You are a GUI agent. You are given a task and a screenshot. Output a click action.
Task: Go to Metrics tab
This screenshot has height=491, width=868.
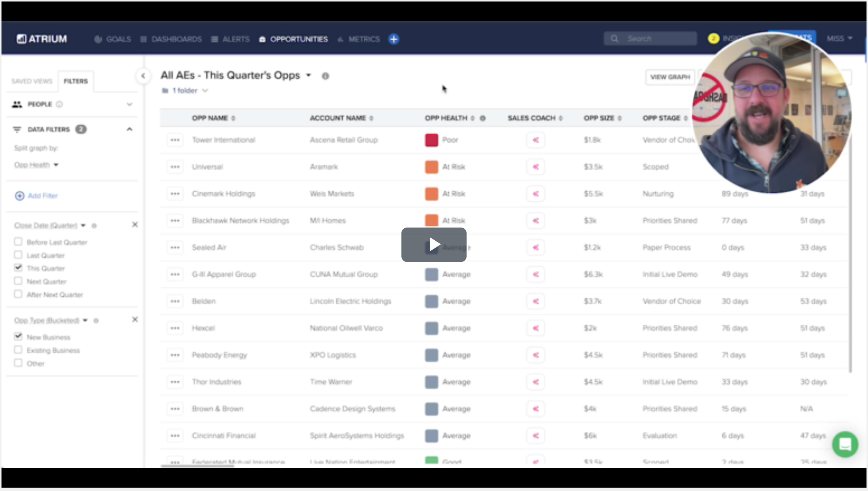point(358,39)
